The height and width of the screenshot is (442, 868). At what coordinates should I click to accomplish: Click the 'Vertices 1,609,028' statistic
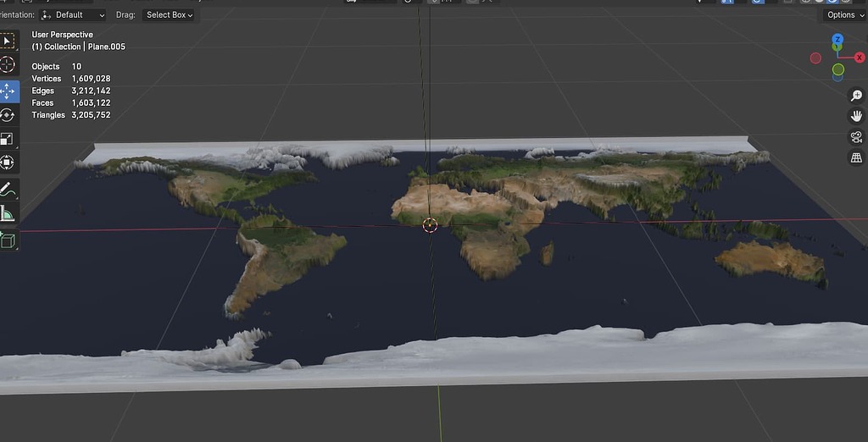pyautogui.click(x=71, y=79)
